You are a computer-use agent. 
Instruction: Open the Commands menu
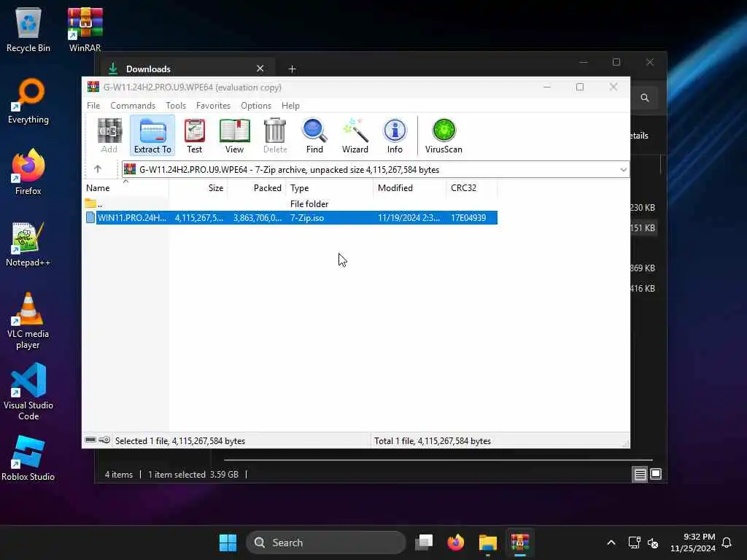(x=133, y=105)
